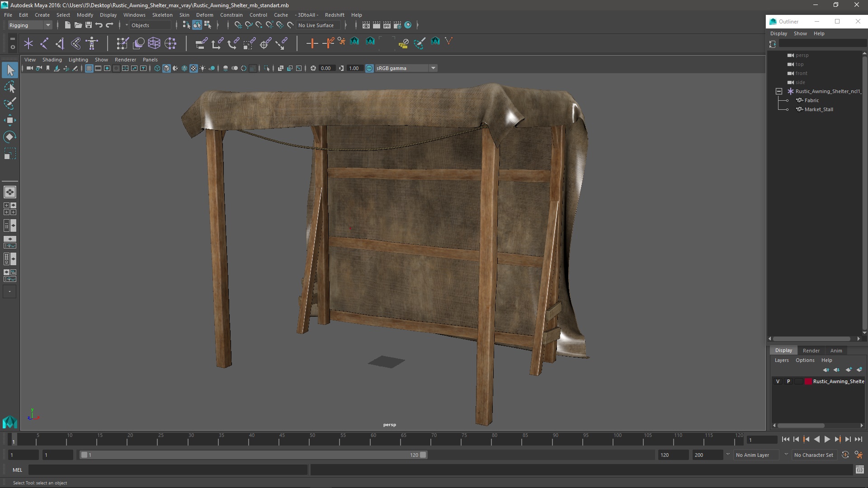Viewport: 868px width, 488px height.
Task: Open the Deform menu
Action: tap(204, 15)
